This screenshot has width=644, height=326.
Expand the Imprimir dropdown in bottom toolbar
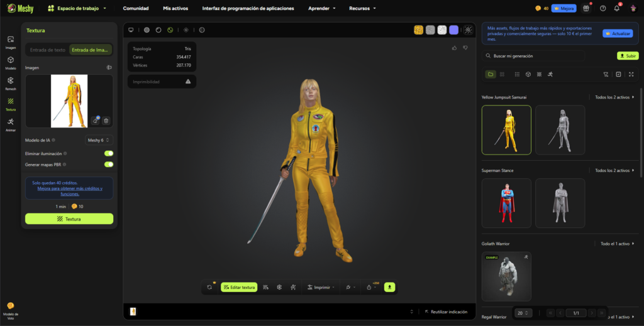[321, 287]
